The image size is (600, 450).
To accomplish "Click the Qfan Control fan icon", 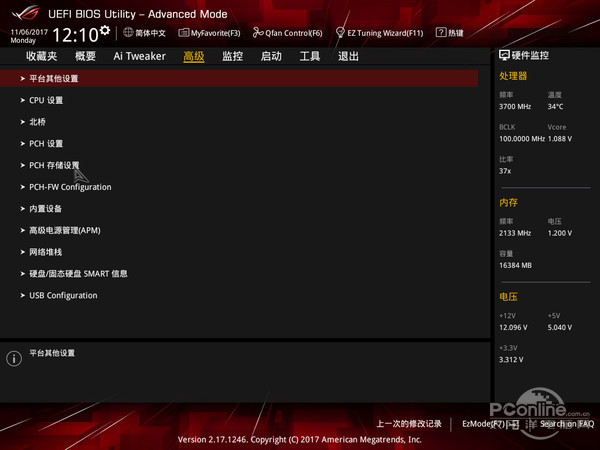I will point(258,33).
